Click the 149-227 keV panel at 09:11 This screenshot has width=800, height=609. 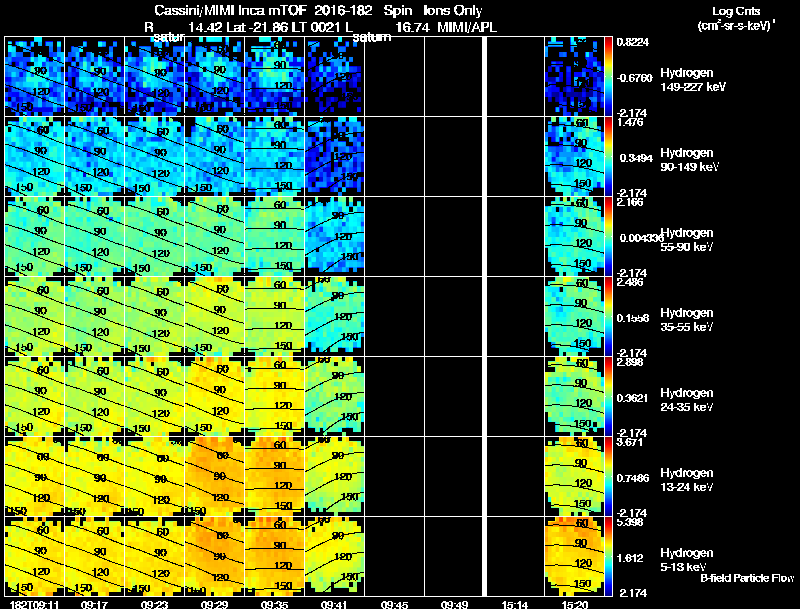click(x=35, y=76)
